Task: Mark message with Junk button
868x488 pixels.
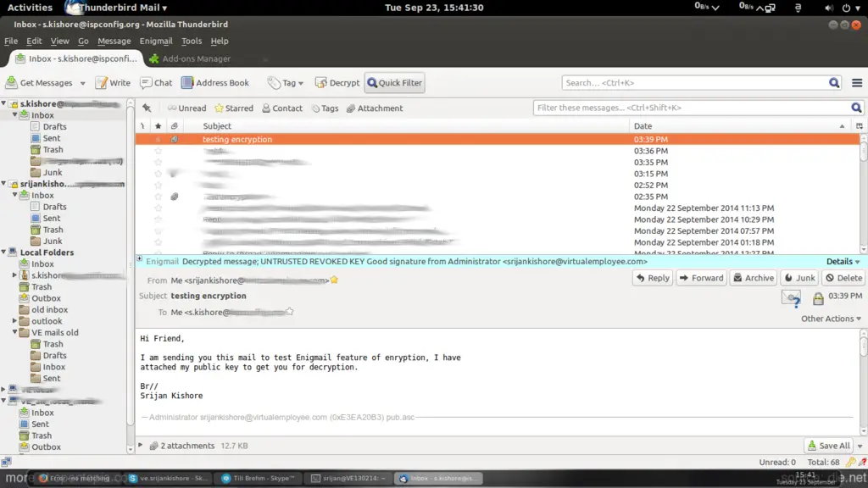Action: [x=800, y=278]
